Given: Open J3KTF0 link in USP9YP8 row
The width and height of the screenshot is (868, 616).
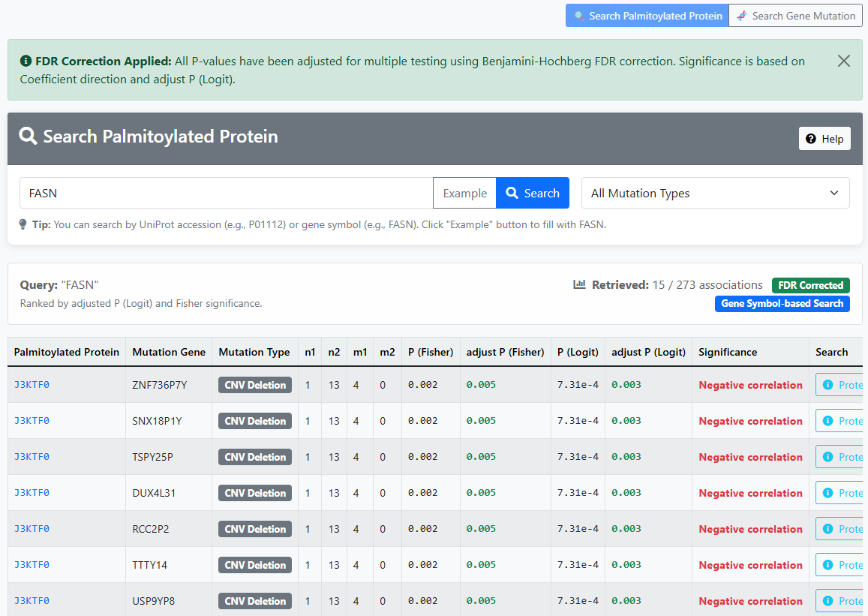Looking at the screenshot, I should [x=32, y=600].
